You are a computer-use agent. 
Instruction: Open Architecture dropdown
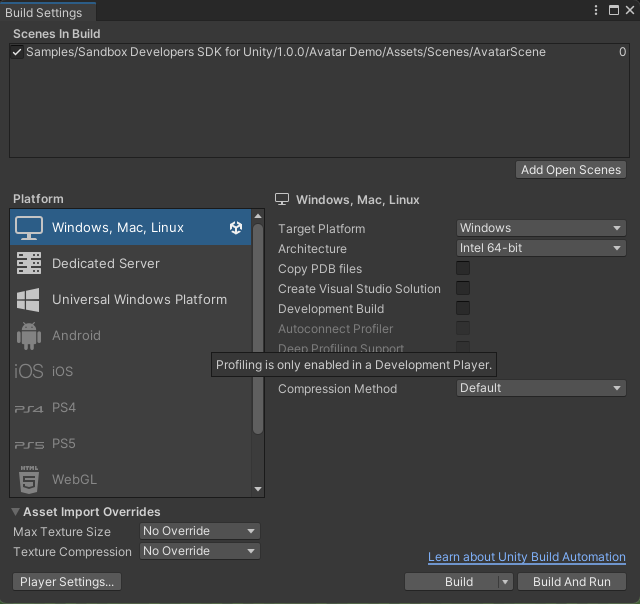click(541, 248)
